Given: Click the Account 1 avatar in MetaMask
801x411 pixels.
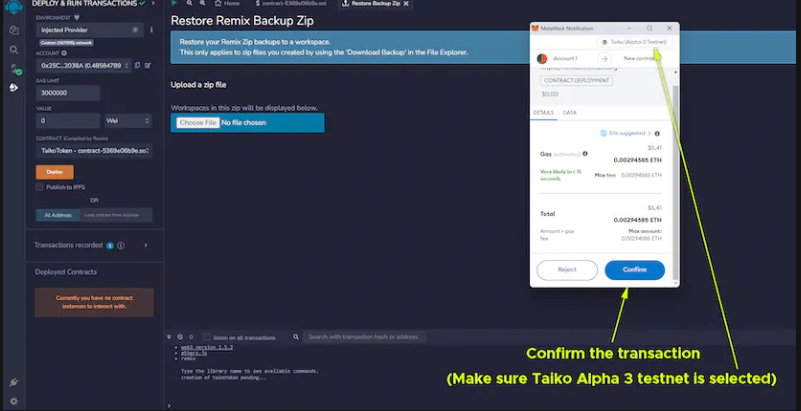Looking at the screenshot, I should coord(542,59).
